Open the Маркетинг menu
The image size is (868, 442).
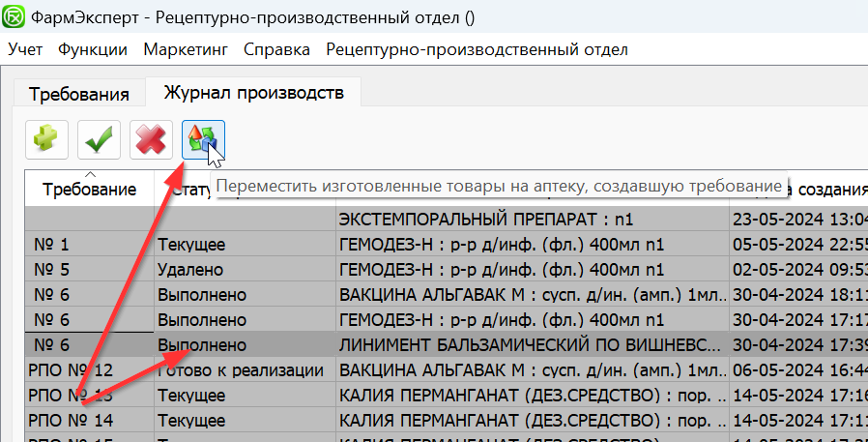(x=186, y=49)
